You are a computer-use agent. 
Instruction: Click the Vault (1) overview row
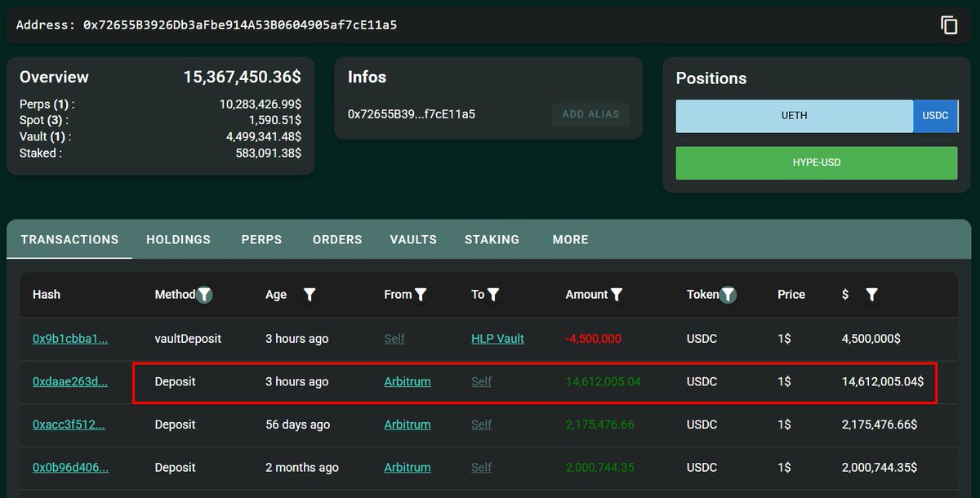[x=160, y=136]
